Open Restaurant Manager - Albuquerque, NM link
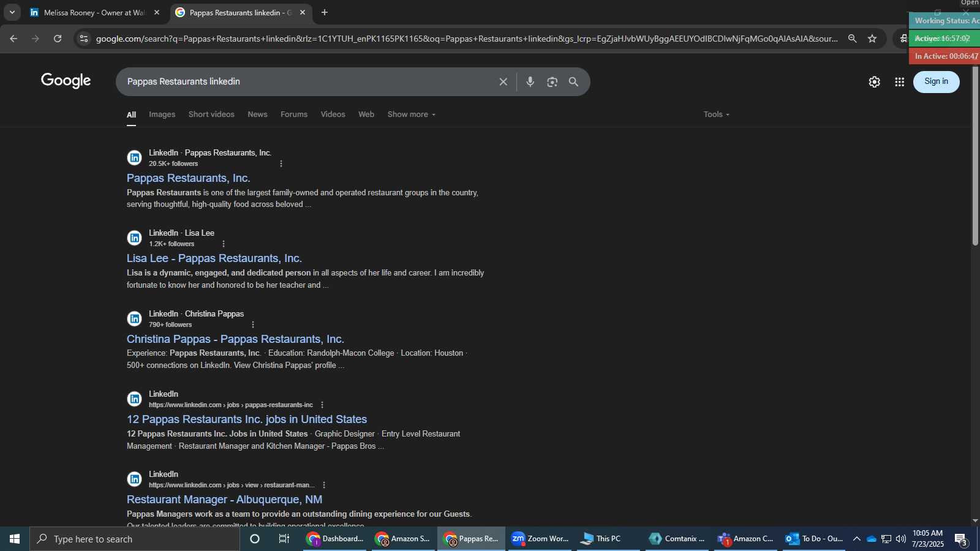This screenshot has width=980, height=551. pos(224,500)
